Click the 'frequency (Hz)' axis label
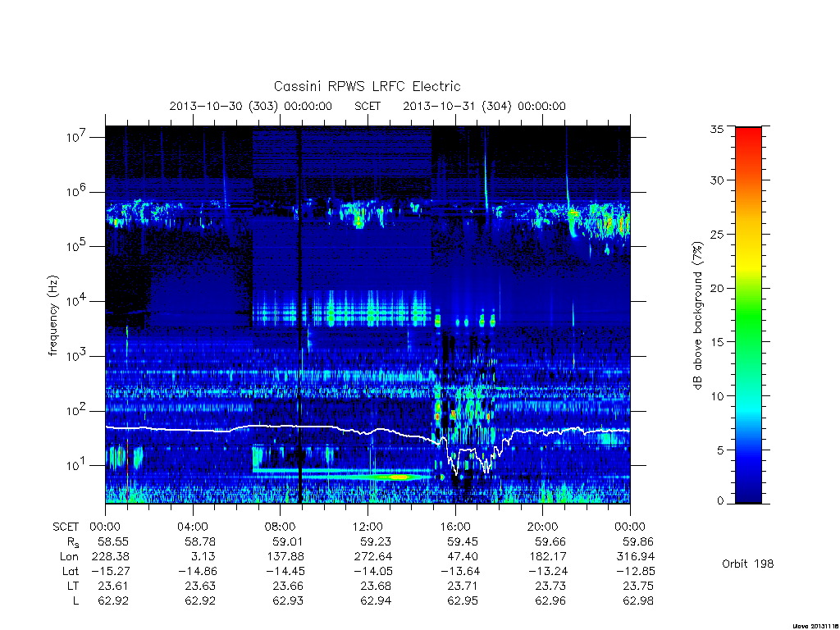The image size is (840, 630). coord(52,316)
